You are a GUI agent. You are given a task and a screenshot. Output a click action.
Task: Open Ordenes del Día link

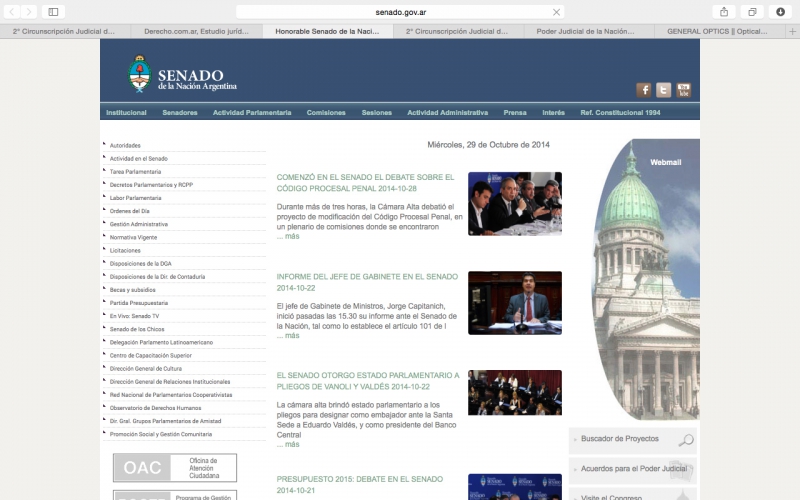130,211
